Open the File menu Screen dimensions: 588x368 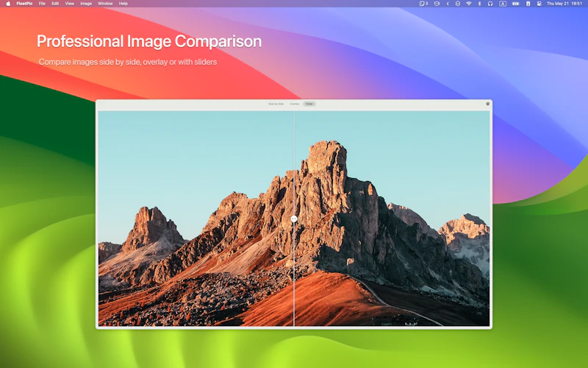click(x=42, y=4)
